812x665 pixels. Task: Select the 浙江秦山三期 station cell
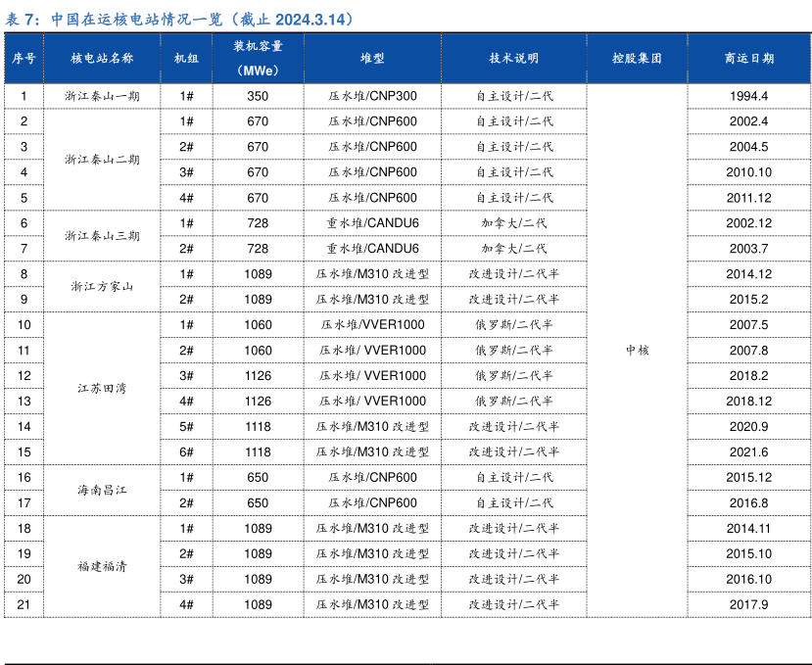pyautogui.click(x=103, y=236)
